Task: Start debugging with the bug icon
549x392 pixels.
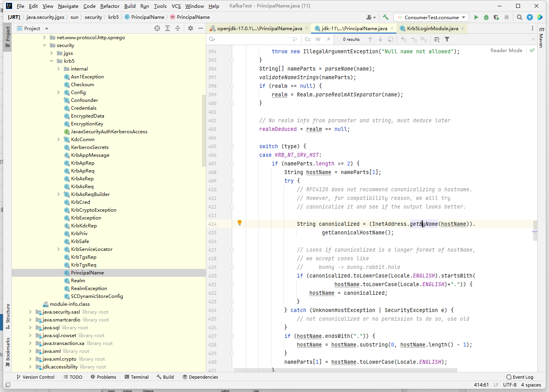Action: pyautogui.click(x=486, y=17)
